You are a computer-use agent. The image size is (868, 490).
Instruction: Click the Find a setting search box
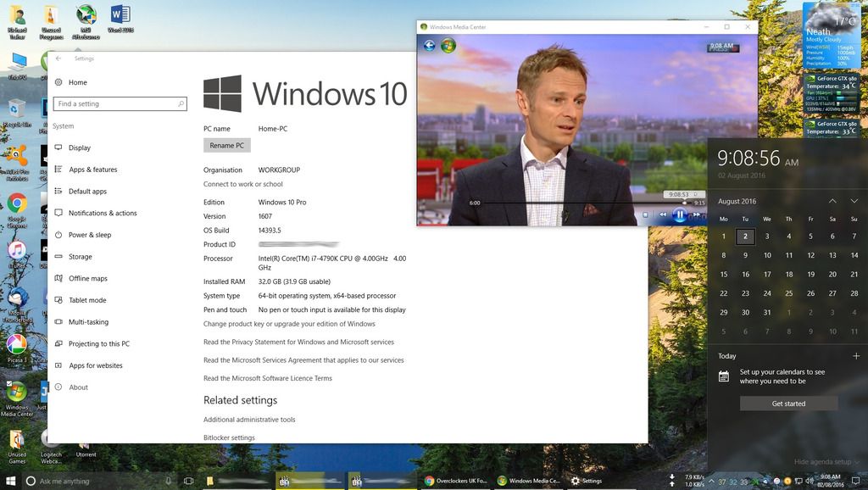(x=120, y=103)
